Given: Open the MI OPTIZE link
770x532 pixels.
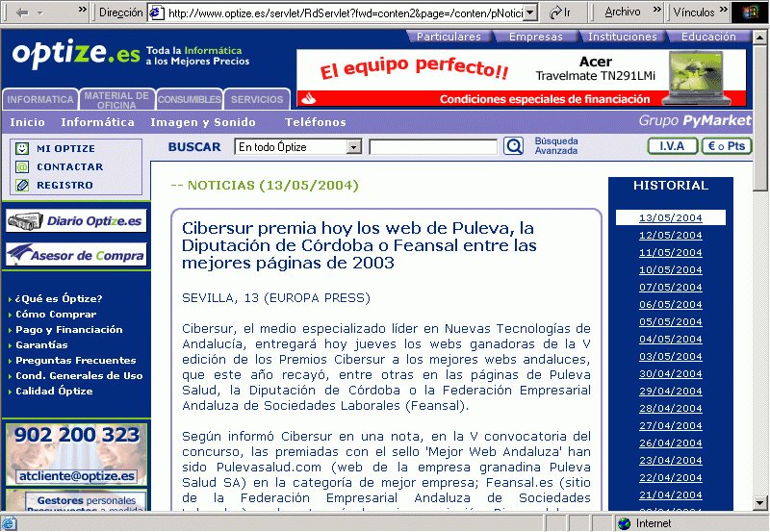Looking at the screenshot, I should point(65,148).
